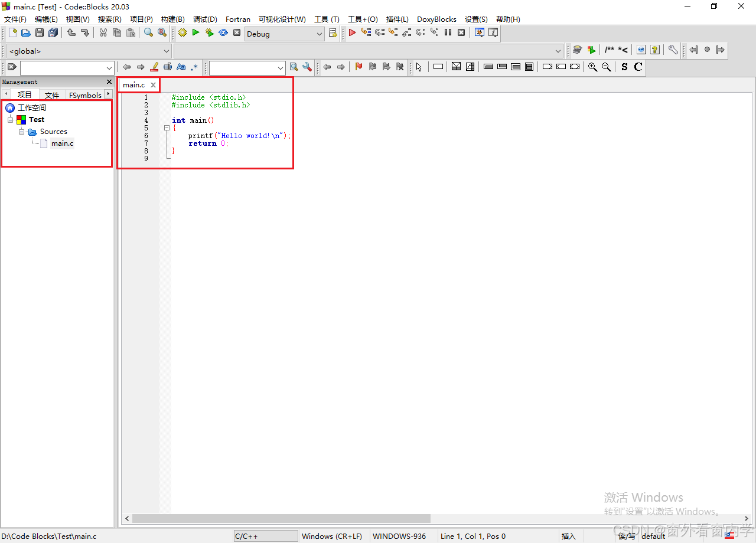The image size is (756, 543).
Task: Click the C toolbar icon
Action: pos(638,67)
